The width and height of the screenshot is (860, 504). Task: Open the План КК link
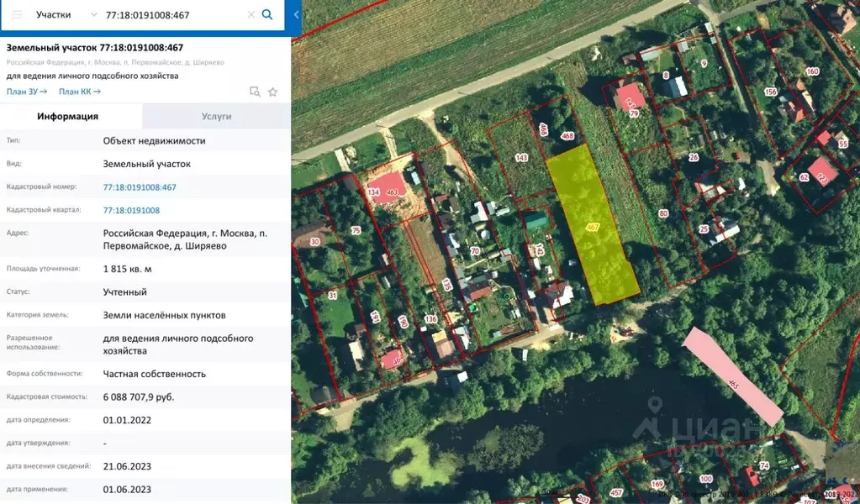[x=79, y=92]
